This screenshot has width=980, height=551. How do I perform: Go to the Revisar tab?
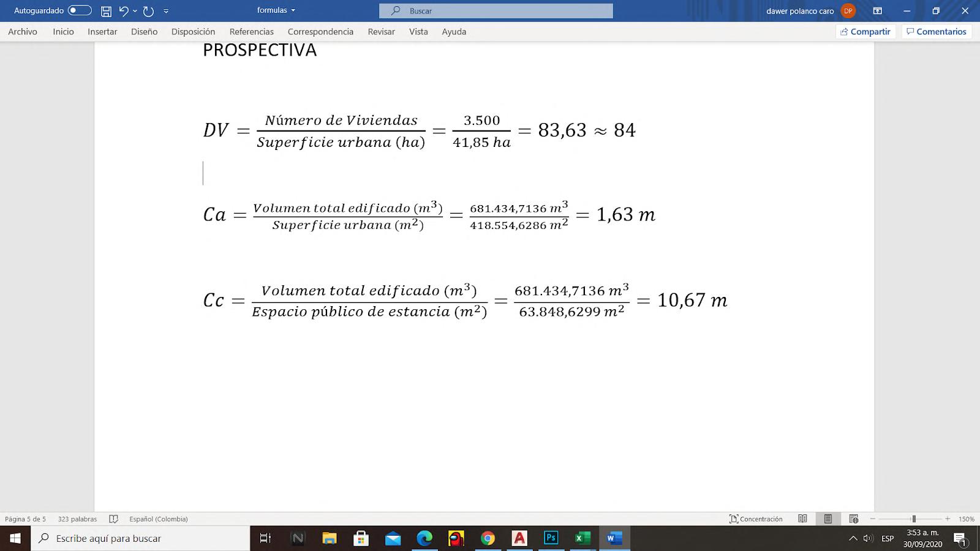point(381,32)
